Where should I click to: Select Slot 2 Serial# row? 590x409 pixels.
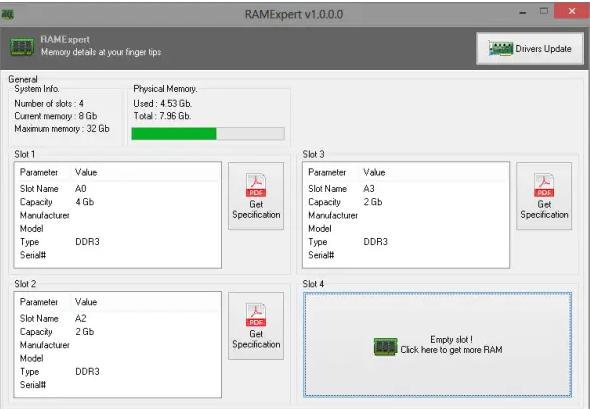tap(118, 385)
